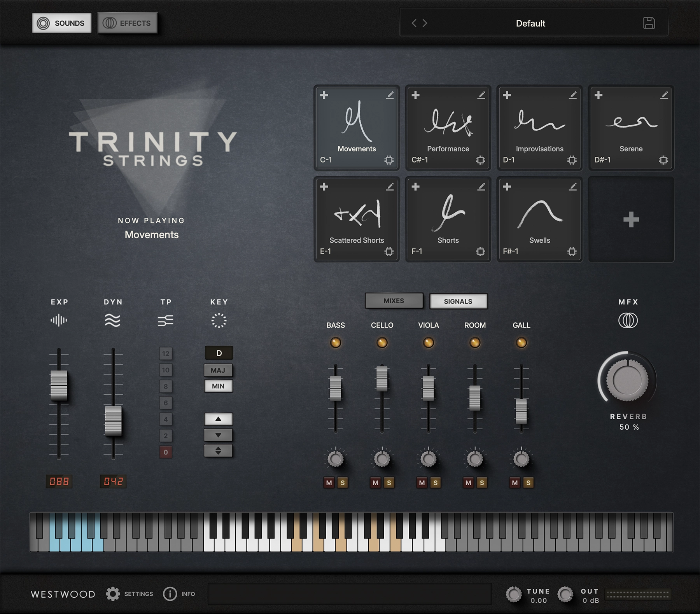
Task: Click the key up-down double arrow button
Action: tap(218, 451)
